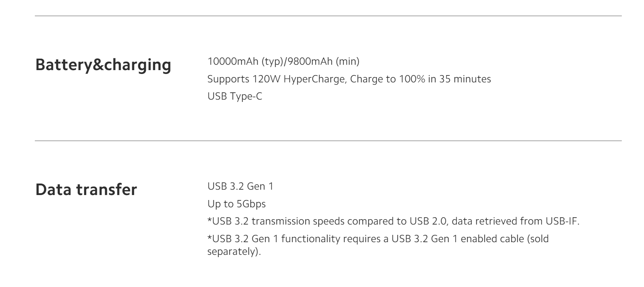Click the USB Type-C line
This screenshot has width=644, height=287.
(235, 97)
